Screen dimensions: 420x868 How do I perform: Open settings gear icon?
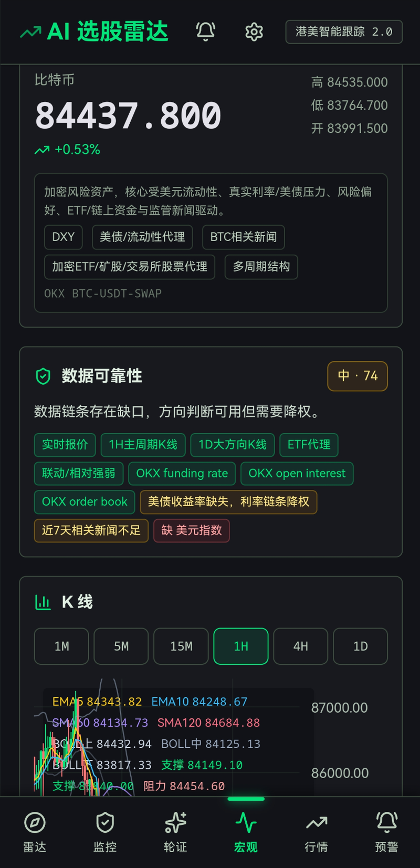[x=254, y=32]
